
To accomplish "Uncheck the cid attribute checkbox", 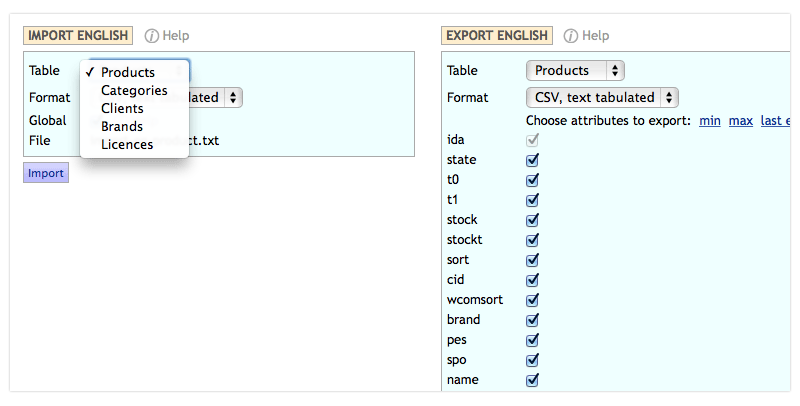I will tap(532, 280).
